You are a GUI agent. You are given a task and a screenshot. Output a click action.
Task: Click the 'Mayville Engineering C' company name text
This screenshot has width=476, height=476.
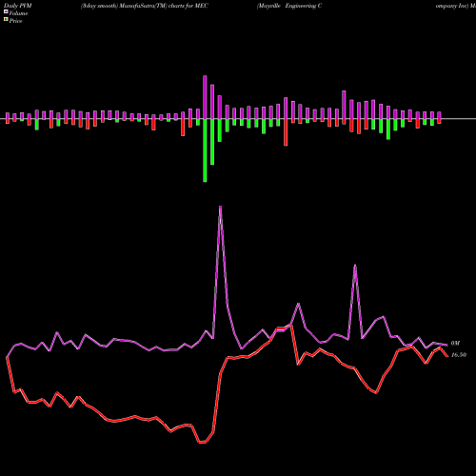click(x=289, y=6)
